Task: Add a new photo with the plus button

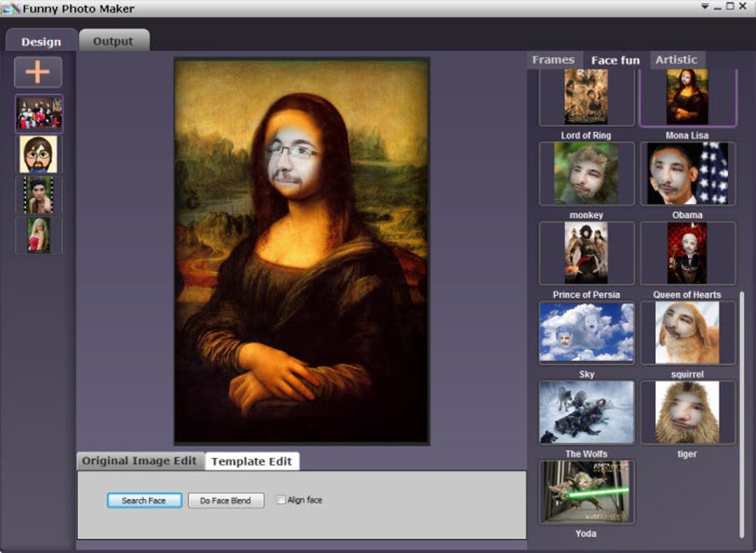Action: (38, 72)
